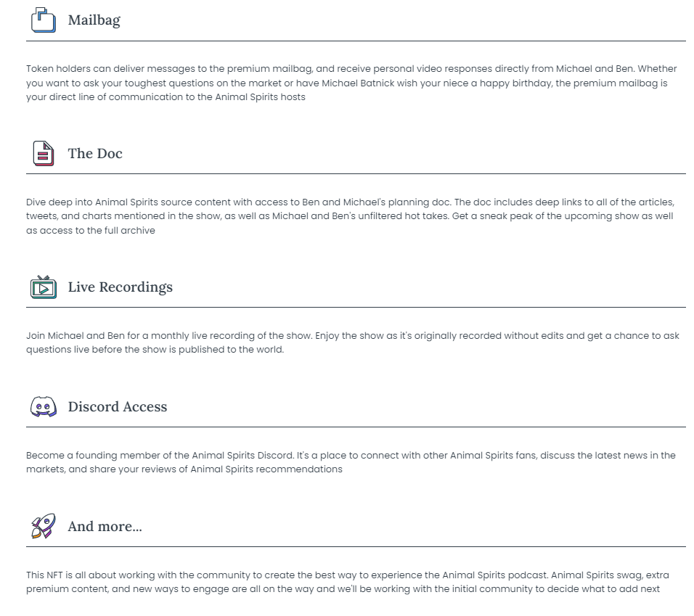Click the divider line under Mailbag
Screen dimensions: 694x616
[x=356, y=41]
